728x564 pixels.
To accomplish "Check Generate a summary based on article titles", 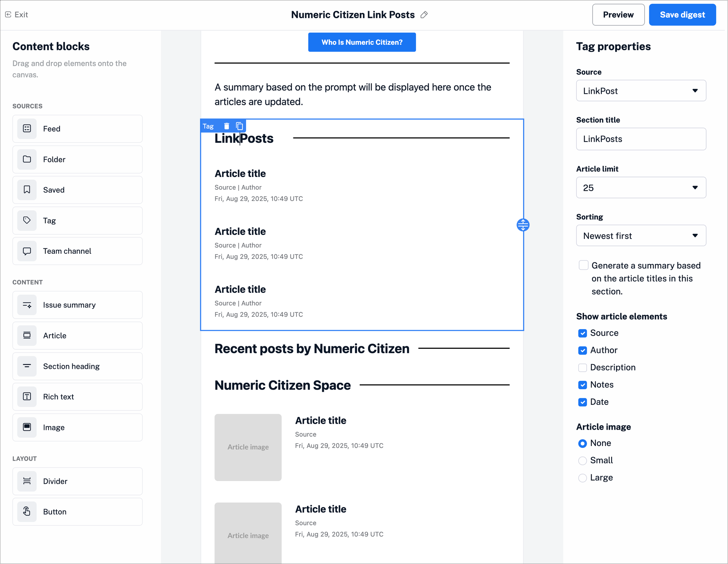I will (x=583, y=265).
